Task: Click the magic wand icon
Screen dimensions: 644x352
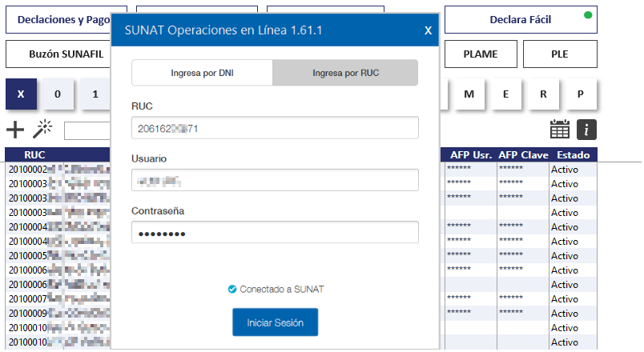Action: click(42, 130)
